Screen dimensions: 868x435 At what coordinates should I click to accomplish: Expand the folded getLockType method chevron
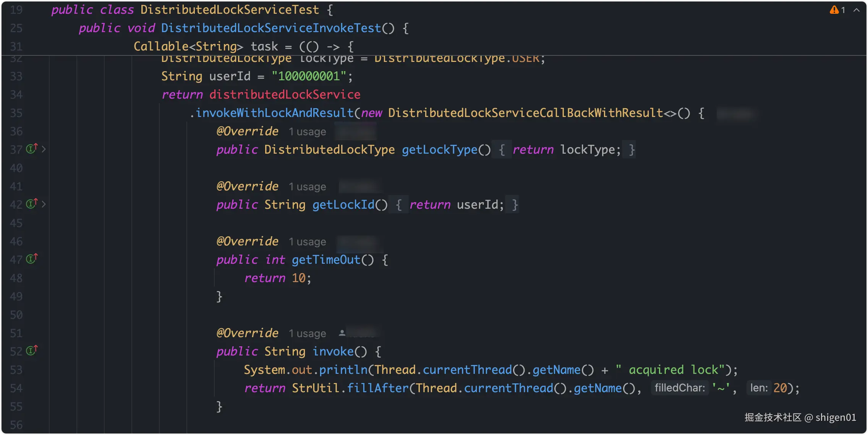[44, 149]
